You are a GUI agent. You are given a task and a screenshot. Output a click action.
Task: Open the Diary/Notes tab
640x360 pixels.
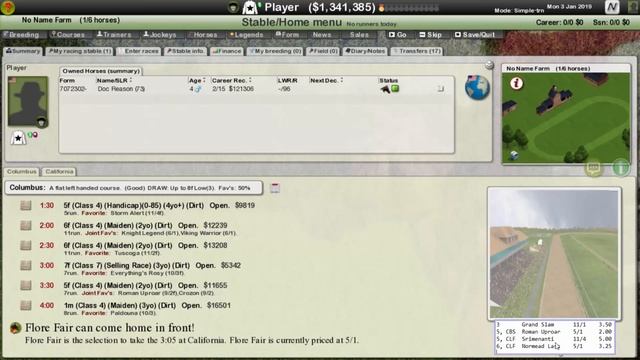365,51
